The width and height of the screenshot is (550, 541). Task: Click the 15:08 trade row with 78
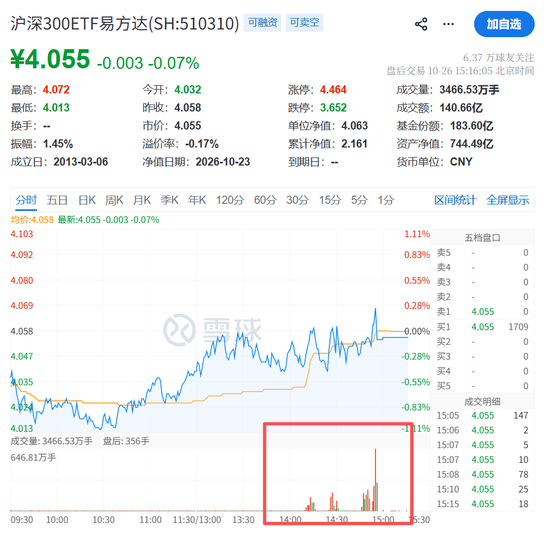point(482,474)
